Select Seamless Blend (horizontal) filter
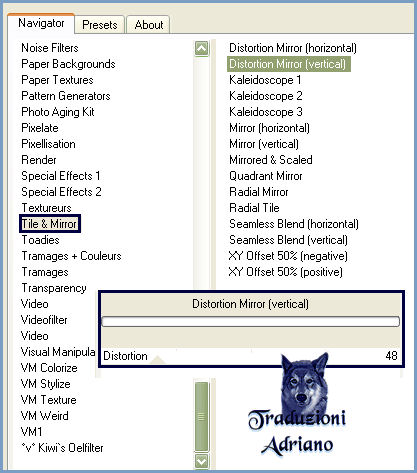 (294, 224)
